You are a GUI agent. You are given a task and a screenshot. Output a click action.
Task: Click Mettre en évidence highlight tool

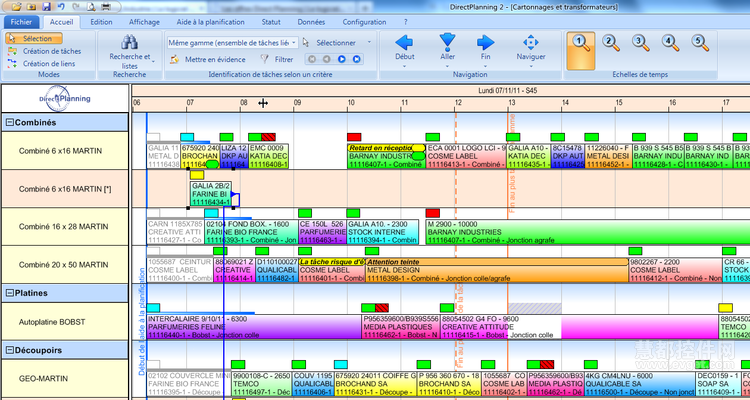208,59
